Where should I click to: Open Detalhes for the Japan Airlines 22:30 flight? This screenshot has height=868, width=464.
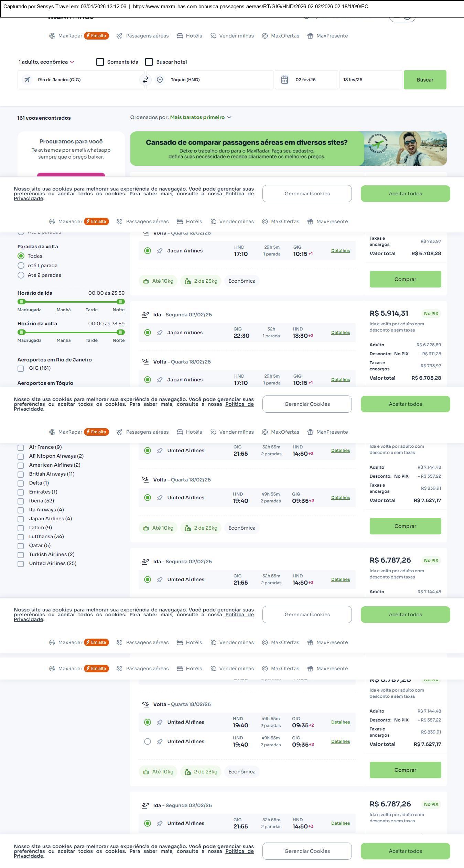point(340,333)
